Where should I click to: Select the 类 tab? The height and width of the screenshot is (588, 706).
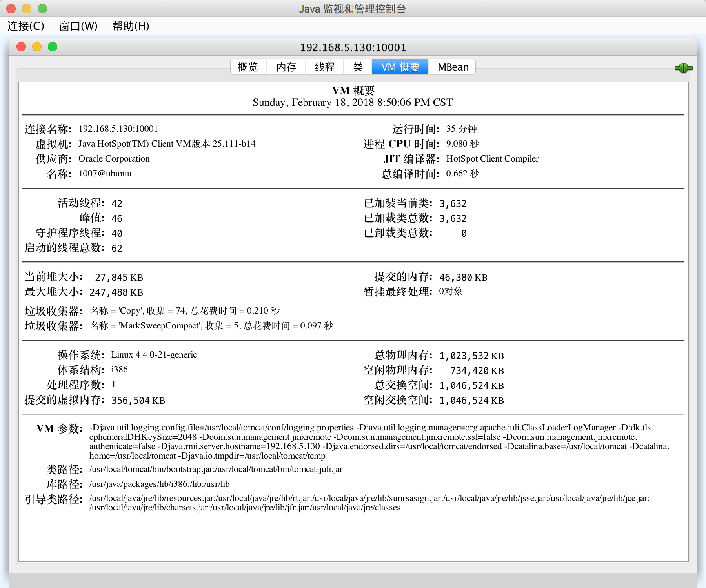coord(358,67)
